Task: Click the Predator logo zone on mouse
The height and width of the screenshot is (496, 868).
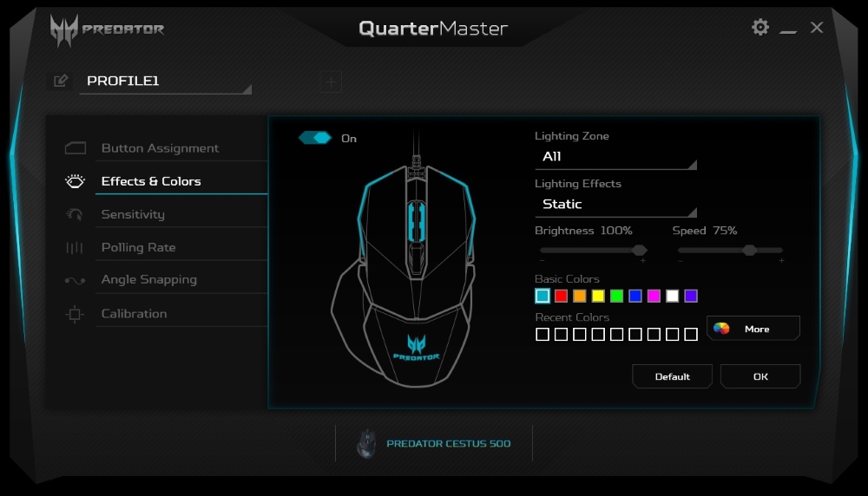Action: pyautogui.click(x=417, y=348)
